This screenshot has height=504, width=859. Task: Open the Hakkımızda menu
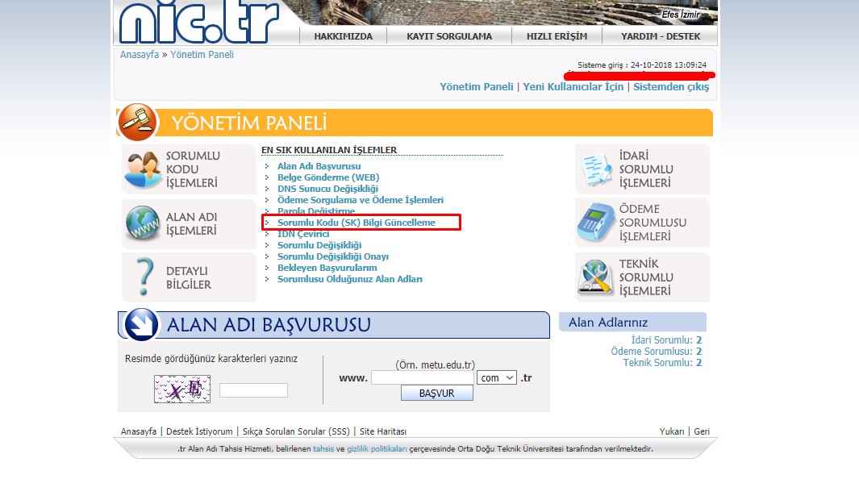342,36
